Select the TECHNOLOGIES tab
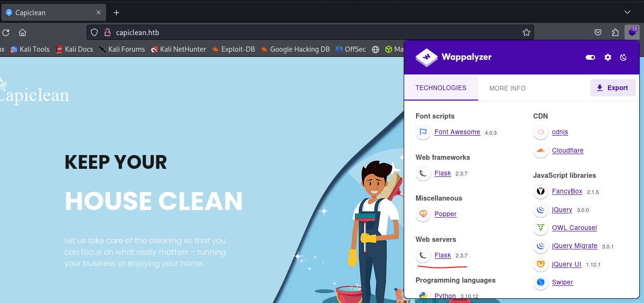644x303 pixels. pos(441,88)
